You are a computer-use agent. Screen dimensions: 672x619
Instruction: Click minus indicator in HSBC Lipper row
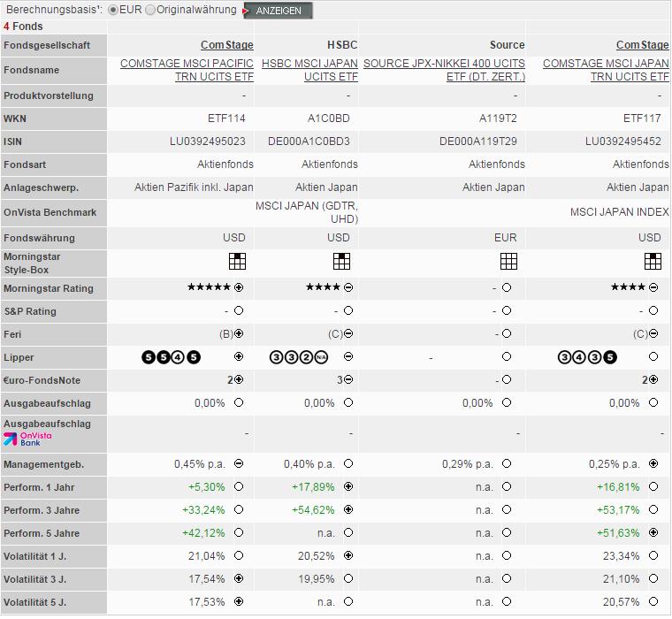pyautogui.click(x=348, y=356)
